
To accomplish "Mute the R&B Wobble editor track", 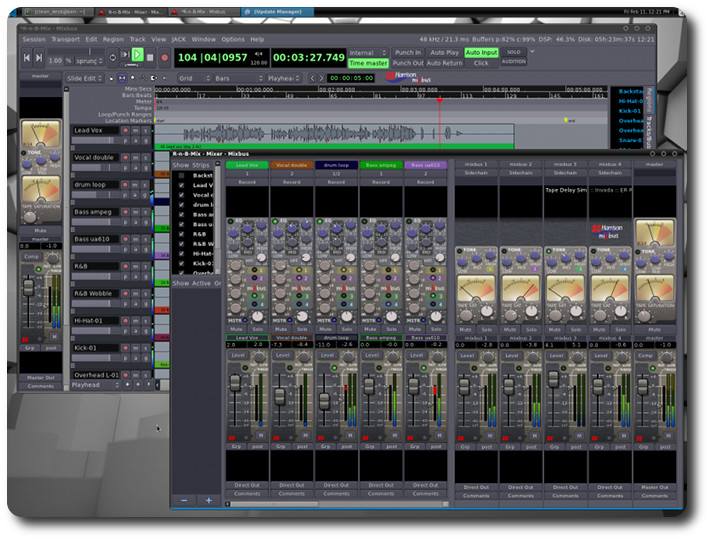I will pos(135,293).
